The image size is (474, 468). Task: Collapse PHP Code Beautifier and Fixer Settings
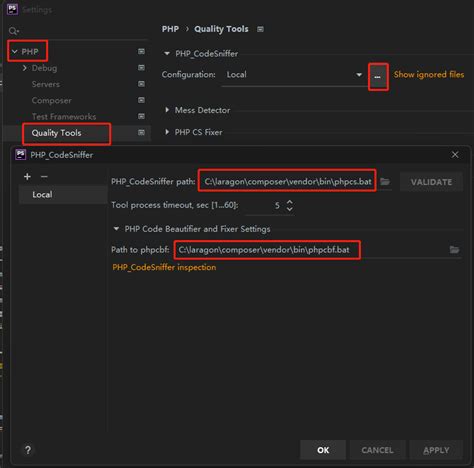click(116, 229)
